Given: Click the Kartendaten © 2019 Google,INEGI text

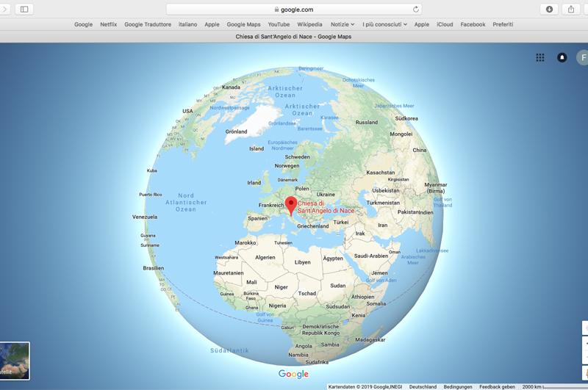Looking at the screenshot, I should point(365,386).
